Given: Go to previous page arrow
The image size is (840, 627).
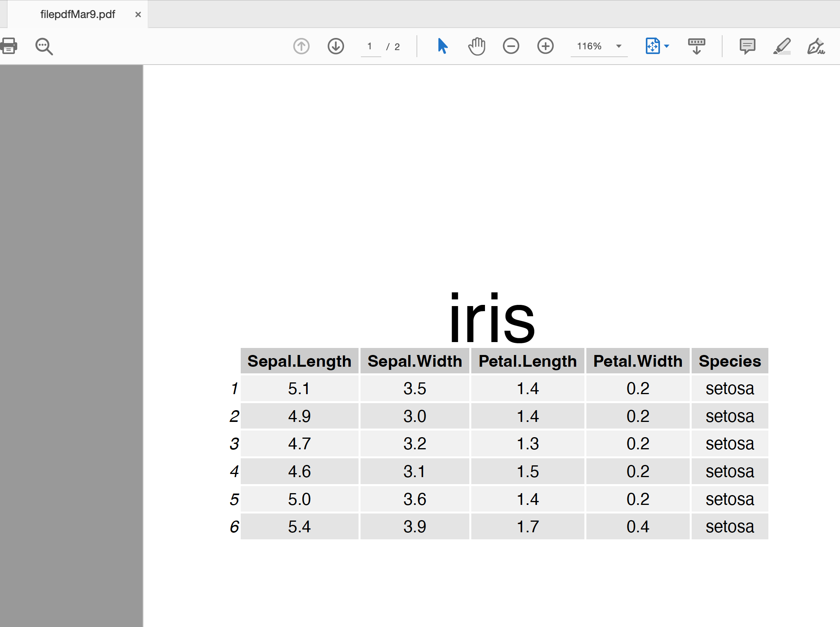Looking at the screenshot, I should click(301, 46).
